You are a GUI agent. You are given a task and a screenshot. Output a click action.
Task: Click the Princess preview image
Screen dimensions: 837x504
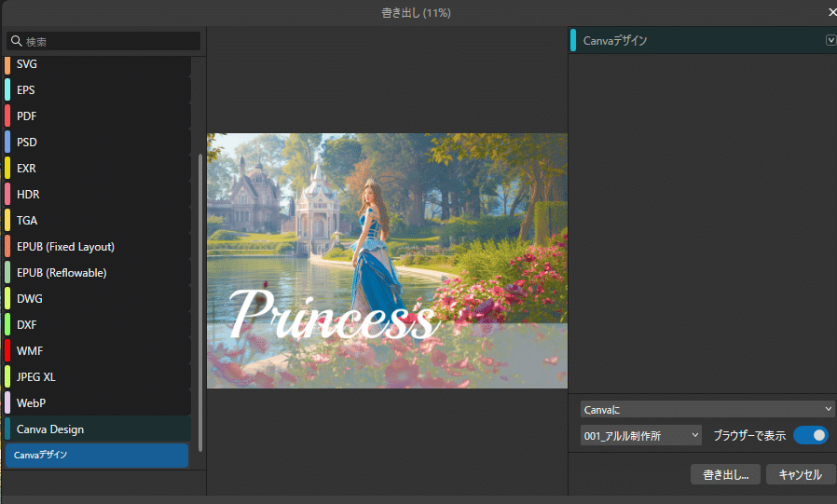pyautogui.click(x=387, y=261)
